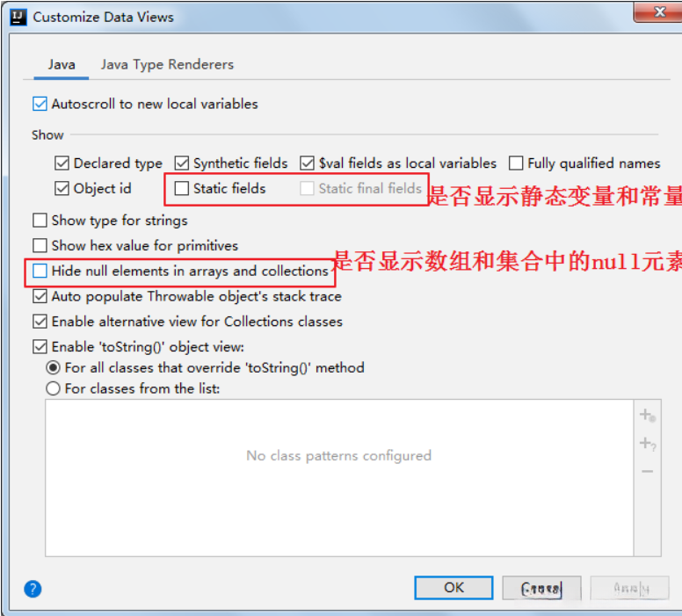Click the blue help question mark icon
Viewport: 682px width, 616px height.
33,589
